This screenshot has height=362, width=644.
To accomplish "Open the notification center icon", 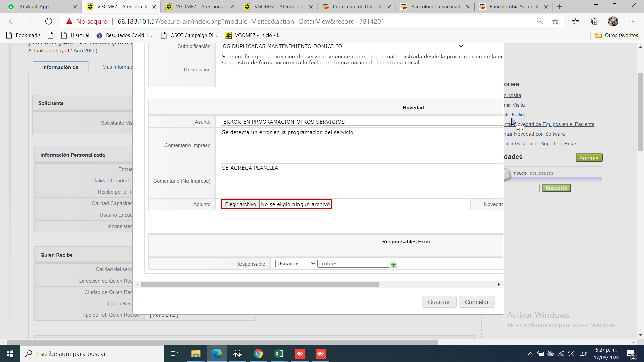I will [x=631, y=354].
